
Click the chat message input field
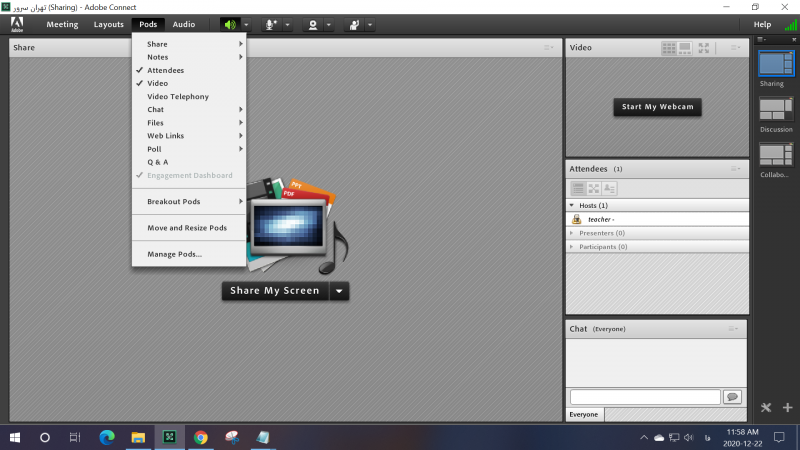644,397
